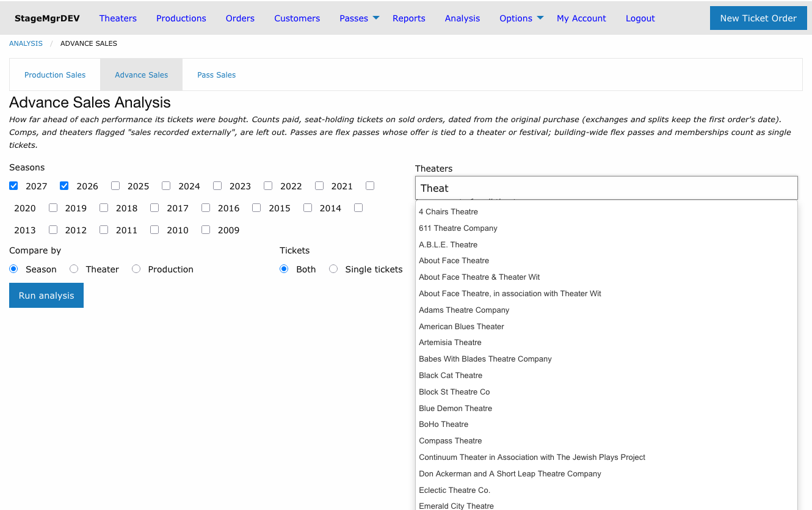
Task: Choose 4 Chairs Theatre from the list
Action: pos(606,212)
